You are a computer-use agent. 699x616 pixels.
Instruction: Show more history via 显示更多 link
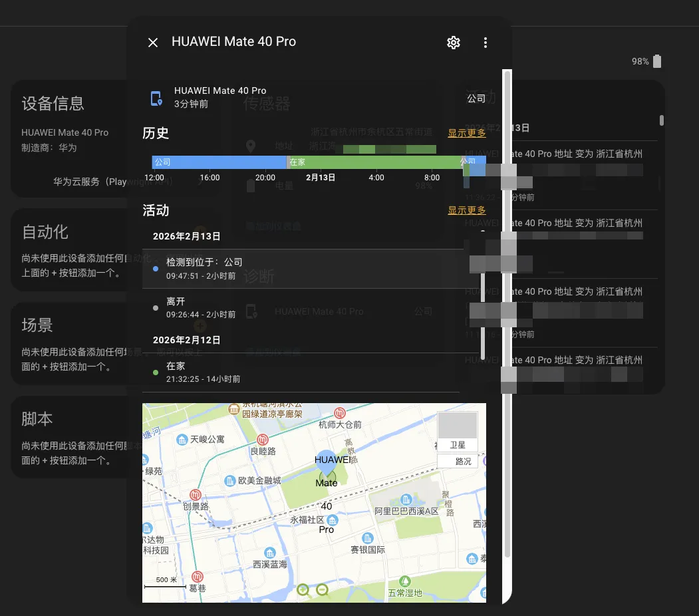pos(467,133)
